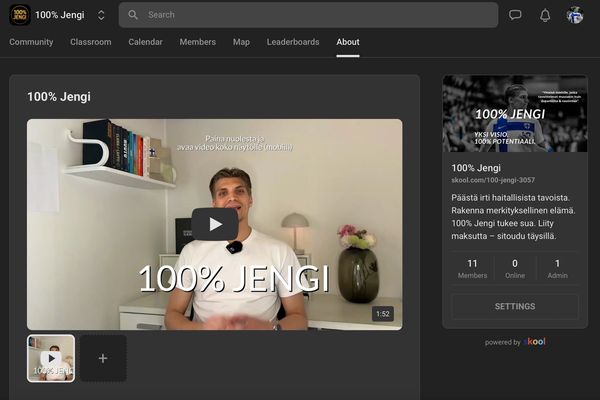Screen dimensions: 600x400
Task: Click the plus tile to add media
Action: pyautogui.click(x=103, y=359)
